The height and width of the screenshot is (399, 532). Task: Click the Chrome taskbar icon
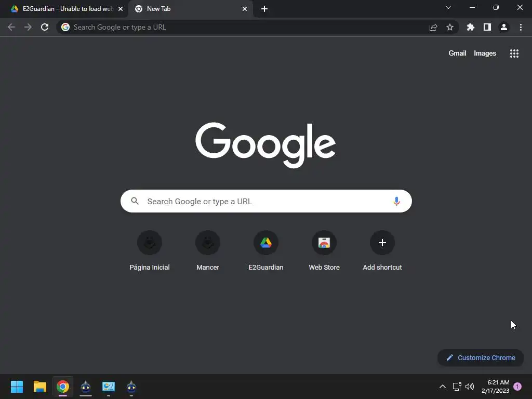click(x=63, y=387)
